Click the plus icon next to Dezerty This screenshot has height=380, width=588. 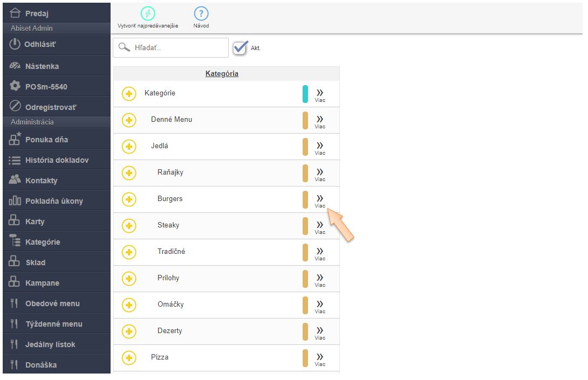click(129, 331)
